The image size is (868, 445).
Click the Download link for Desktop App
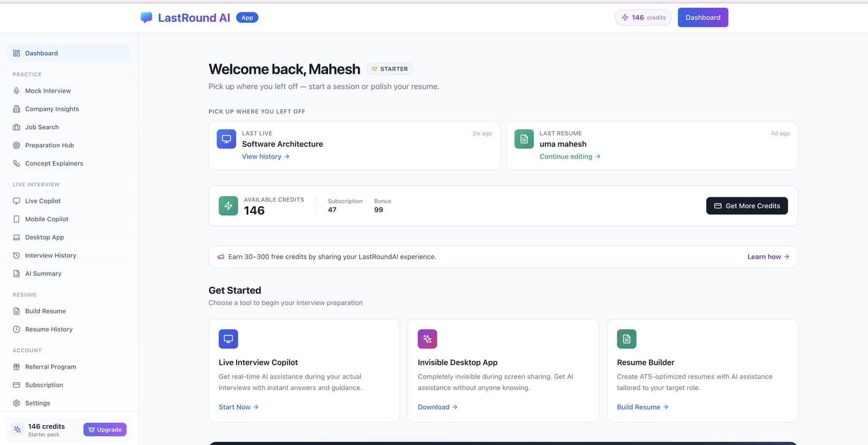(x=438, y=407)
